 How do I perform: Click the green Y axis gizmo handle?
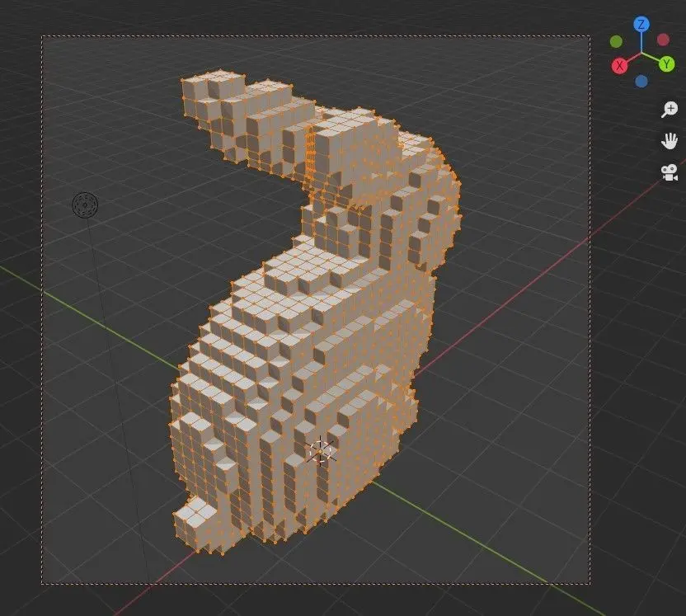pyautogui.click(x=666, y=63)
